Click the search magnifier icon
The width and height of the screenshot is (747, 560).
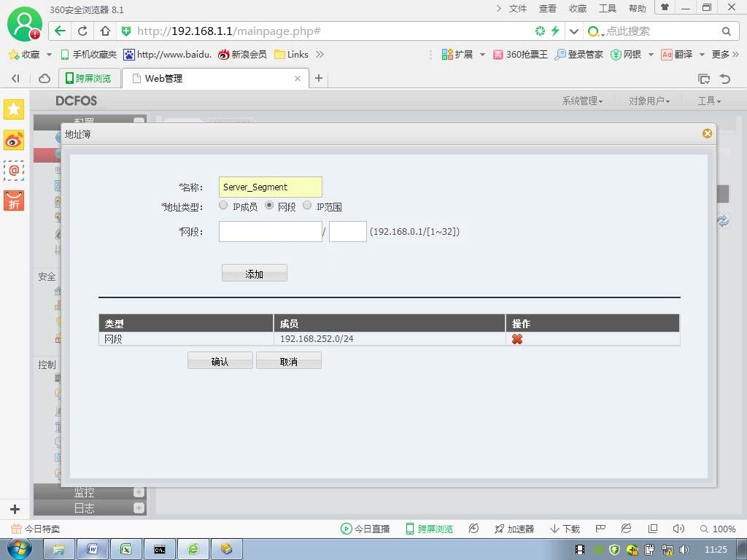coord(726,31)
